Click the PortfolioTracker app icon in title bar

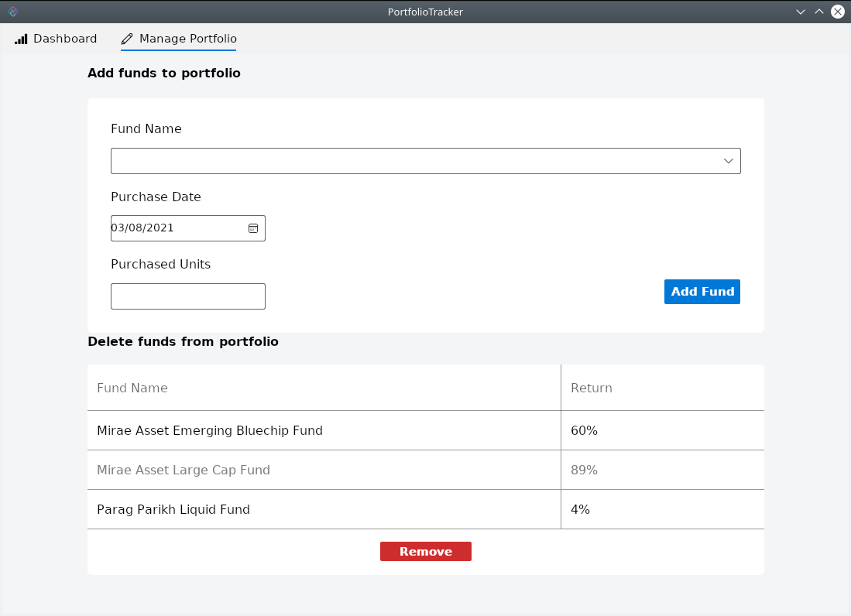coord(12,12)
